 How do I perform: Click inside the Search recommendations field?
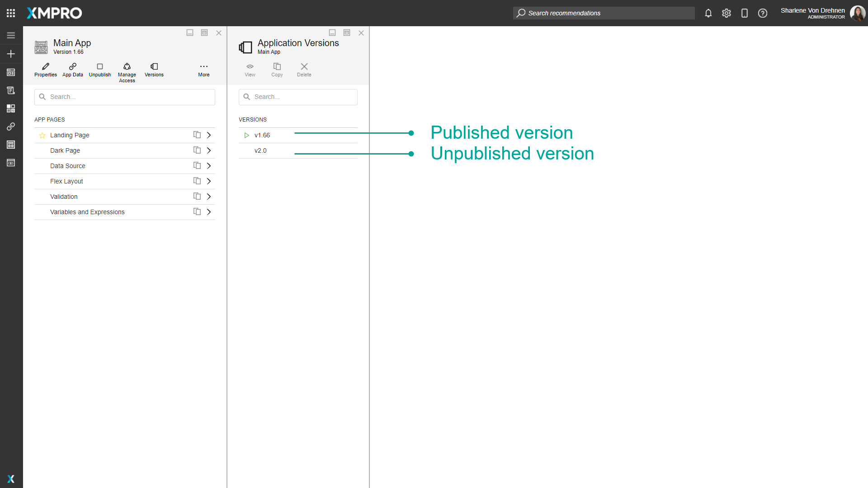point(604,13)
